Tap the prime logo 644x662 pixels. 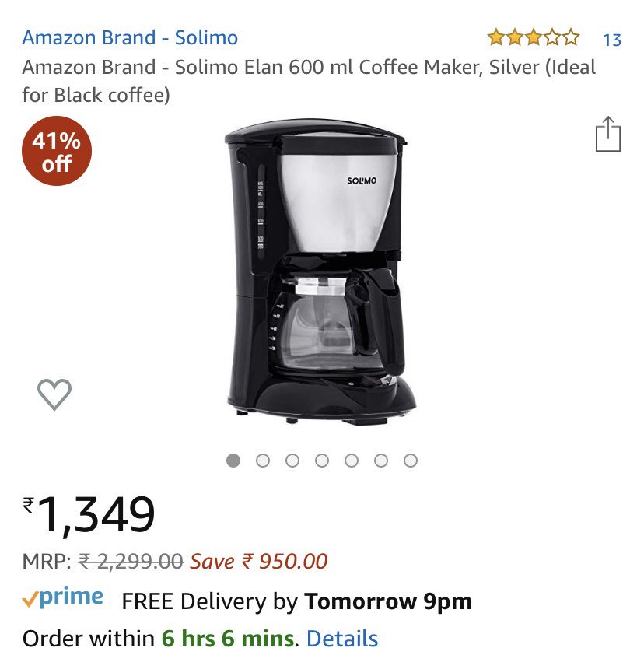(x=62, y=598)
